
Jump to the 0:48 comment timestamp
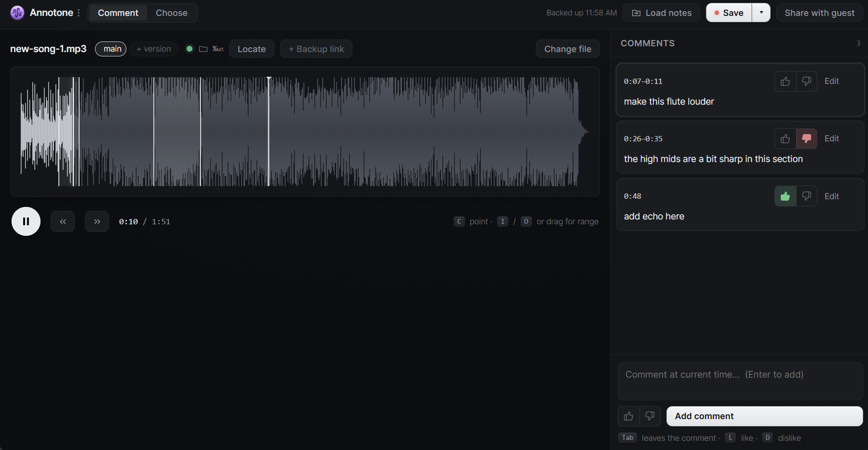click(633, 196)
